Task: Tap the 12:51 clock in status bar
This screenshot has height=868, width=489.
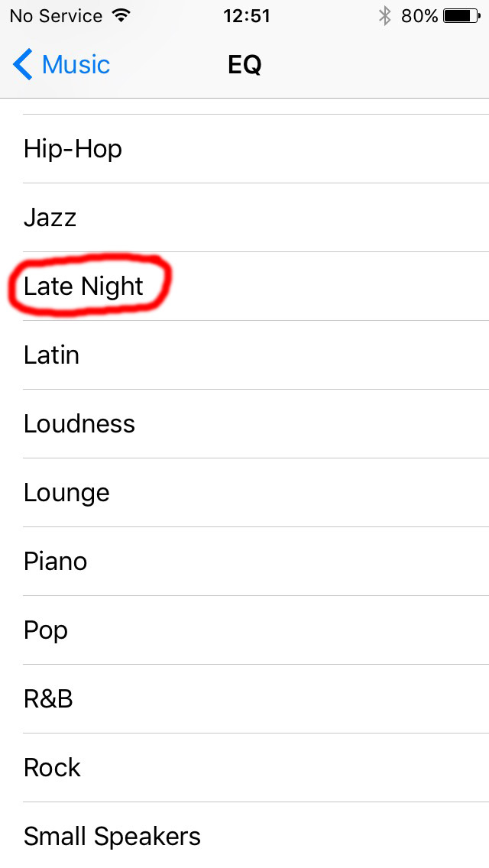Action: pyautogui.click(x=247, y=16)
